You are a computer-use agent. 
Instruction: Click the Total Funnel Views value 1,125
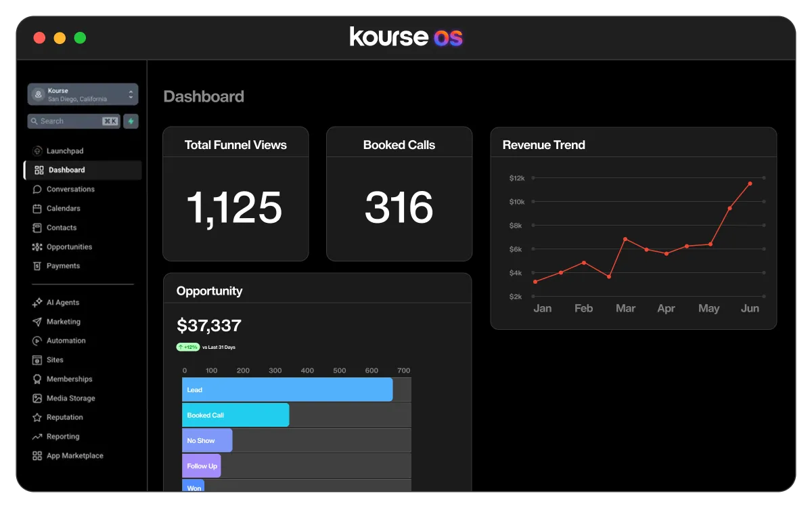(x=234, y=207)
